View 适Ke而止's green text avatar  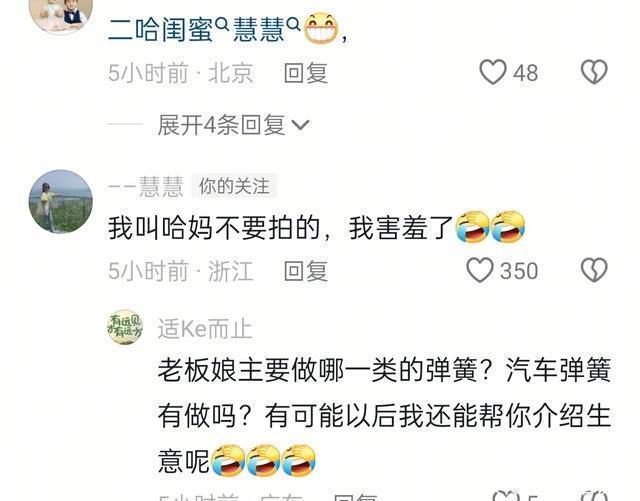pos(125,327)
